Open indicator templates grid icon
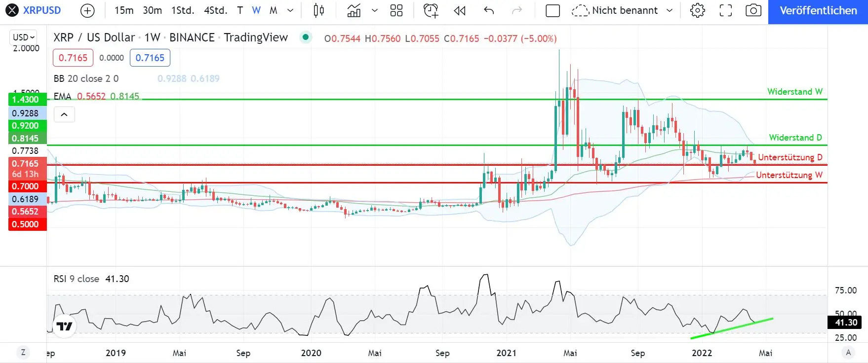The width and height of the screenshot is (868, 363). point(396,10)
